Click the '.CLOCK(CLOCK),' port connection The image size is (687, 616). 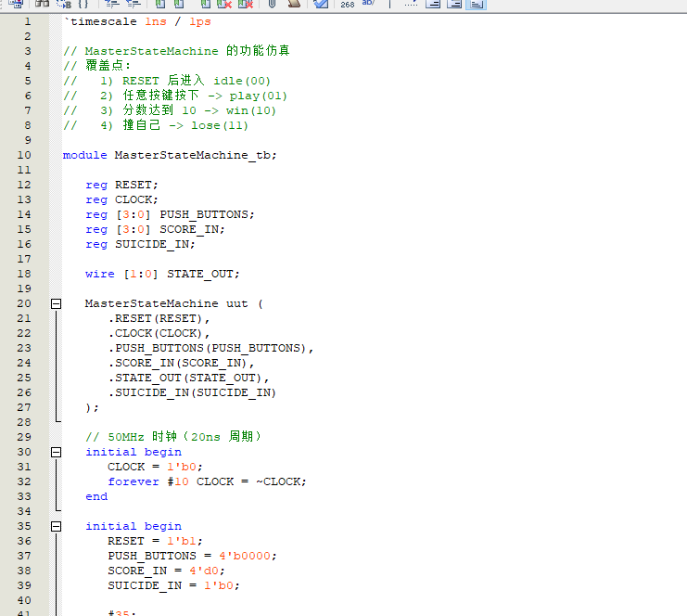point(159,334)
